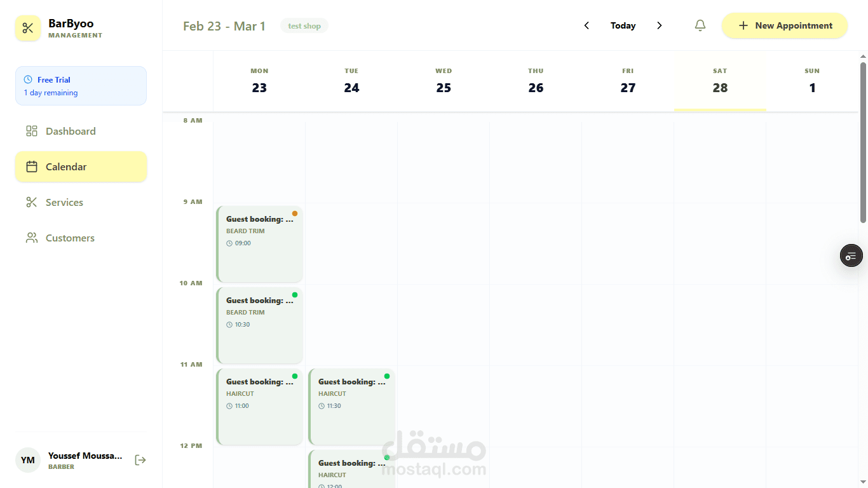
Task: Click the floating dark round widget icon
Action: click(851, 255)
